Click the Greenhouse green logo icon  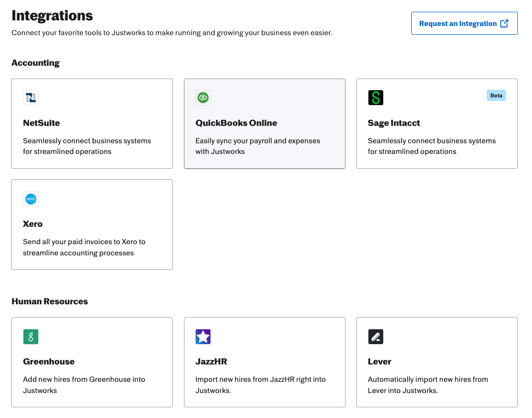(x=31, y=336)
